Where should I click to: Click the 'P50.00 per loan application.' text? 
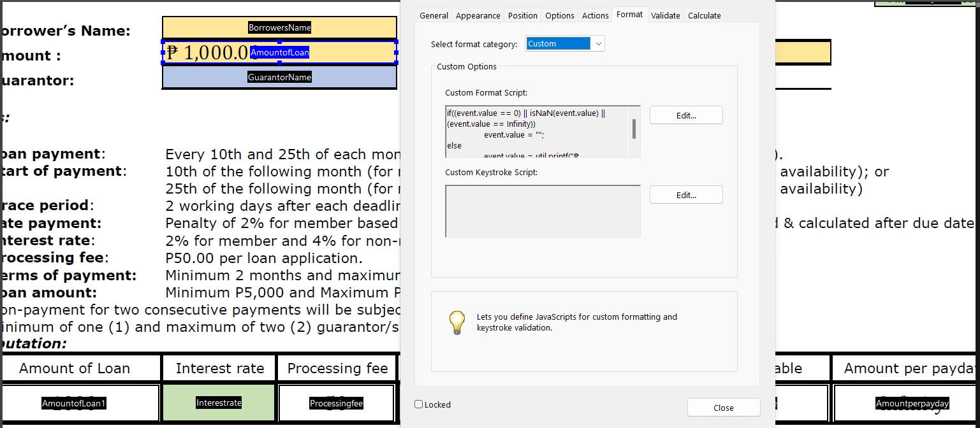[x=264, y=259]
